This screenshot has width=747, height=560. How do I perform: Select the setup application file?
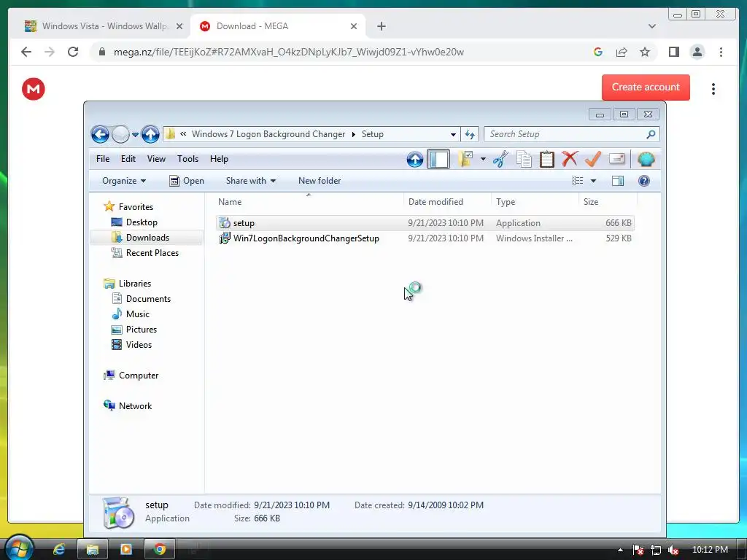[x=425, y=223]
